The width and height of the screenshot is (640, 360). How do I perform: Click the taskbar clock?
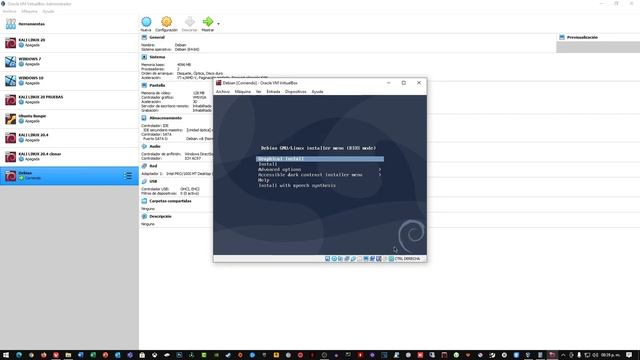click(x=610, y=355)
